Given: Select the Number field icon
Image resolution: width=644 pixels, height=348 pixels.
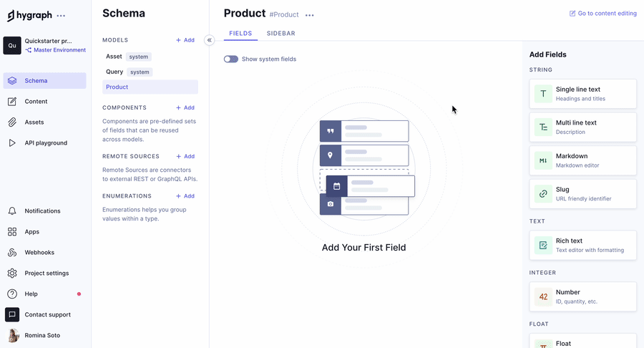Looking at the screenshot, I should coord(543,296).
